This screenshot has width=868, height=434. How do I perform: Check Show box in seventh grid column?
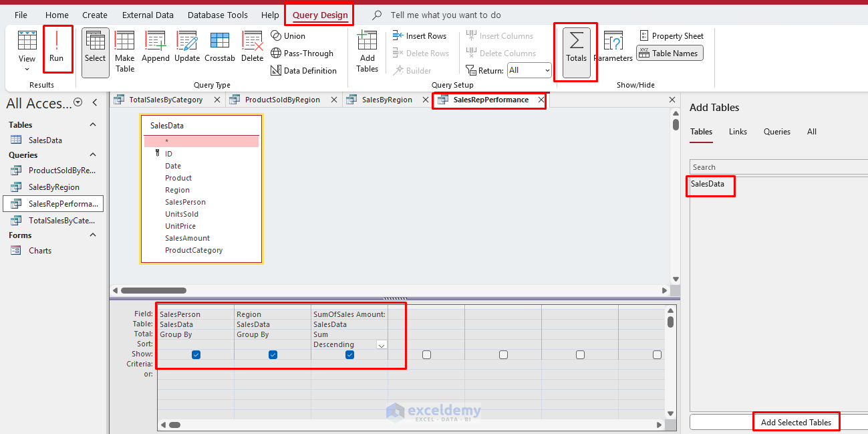(657, 354)
